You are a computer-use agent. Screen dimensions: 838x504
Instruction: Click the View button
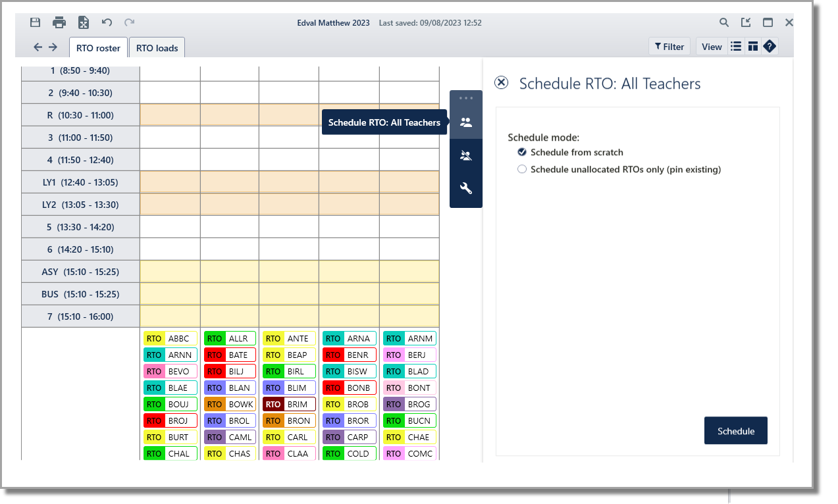712,47
